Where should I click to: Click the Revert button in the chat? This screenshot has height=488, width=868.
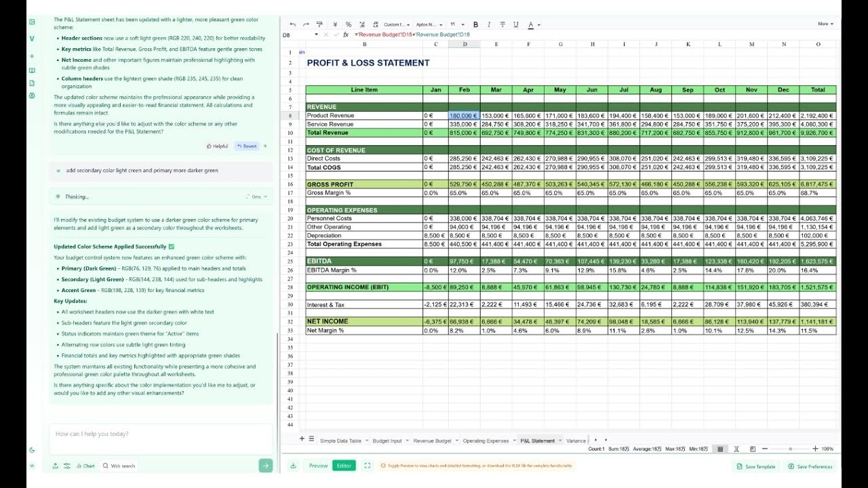pyautogui.click(x=247, y=146)
